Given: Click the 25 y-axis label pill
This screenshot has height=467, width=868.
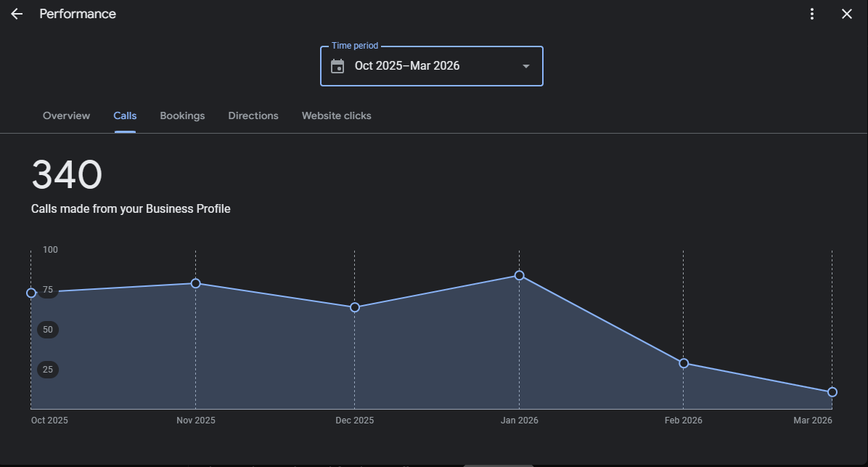Looking at the screenshot, I should tap(48, 370).
